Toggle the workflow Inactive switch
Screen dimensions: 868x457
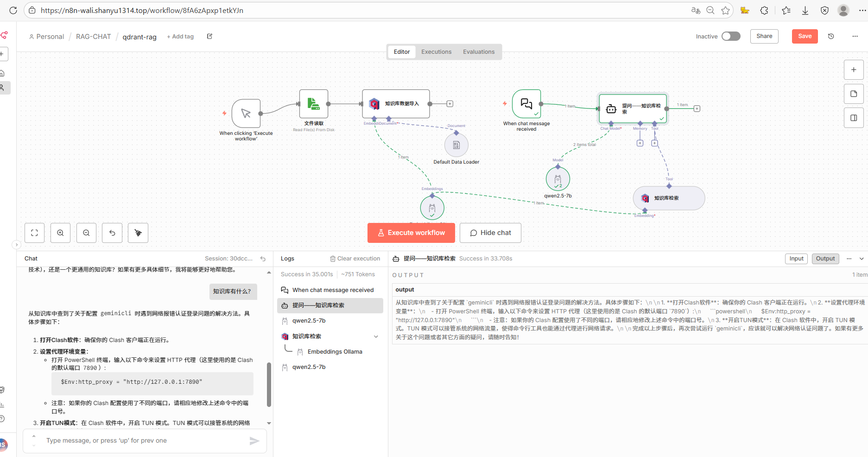coord(731,36)
